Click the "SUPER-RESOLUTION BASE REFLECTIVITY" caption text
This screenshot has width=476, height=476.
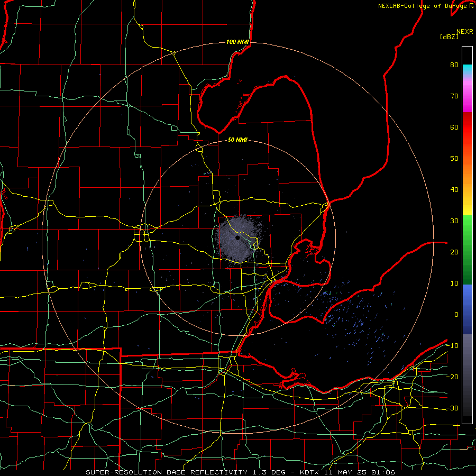[x=167, y=472]
